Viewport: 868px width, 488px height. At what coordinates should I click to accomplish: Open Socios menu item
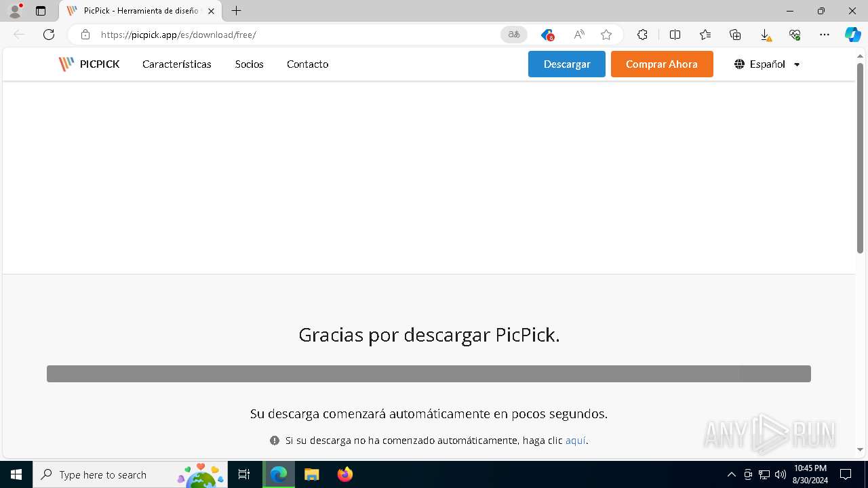point(250,64)
